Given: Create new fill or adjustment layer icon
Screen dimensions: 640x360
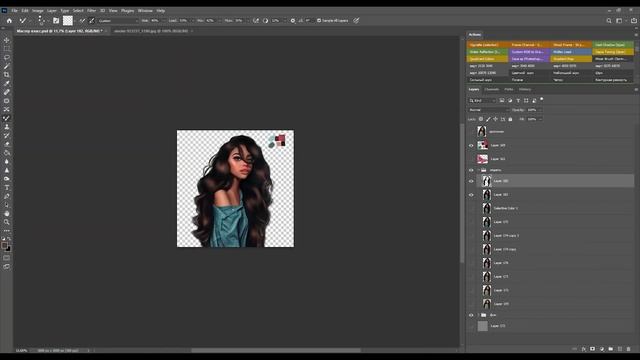Looking at the screenshot, I should pyautogui.click(x=602, y=349).
